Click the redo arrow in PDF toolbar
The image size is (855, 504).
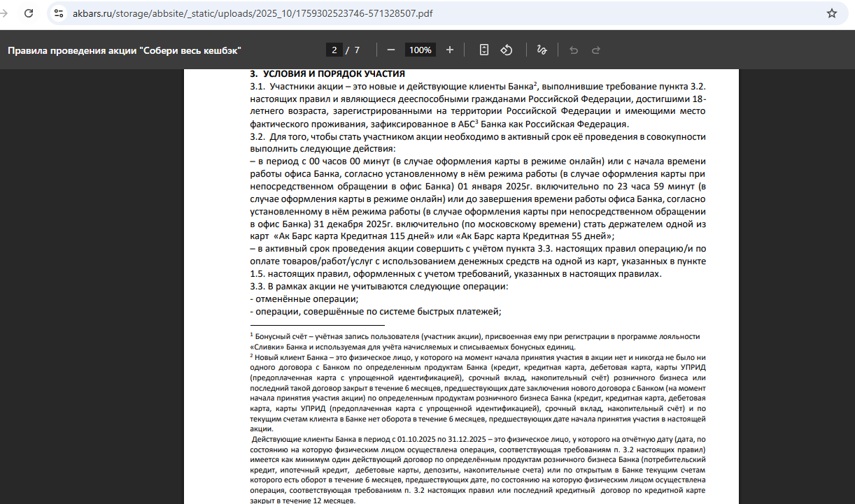coord(596,50)
